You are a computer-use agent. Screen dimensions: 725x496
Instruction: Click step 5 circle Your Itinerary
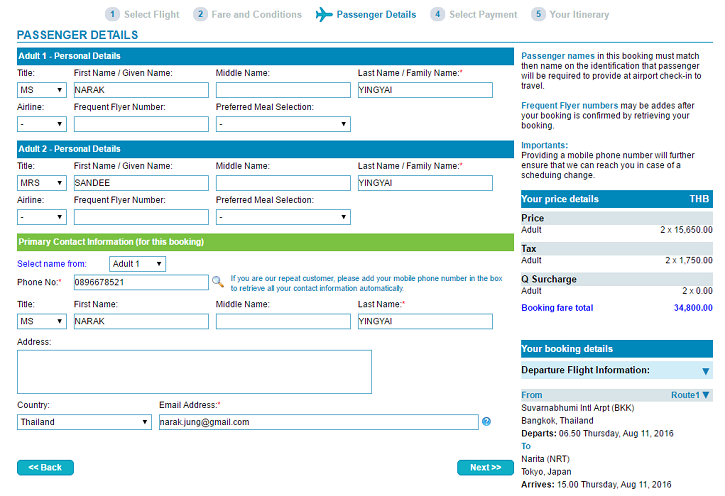point(538,14)
